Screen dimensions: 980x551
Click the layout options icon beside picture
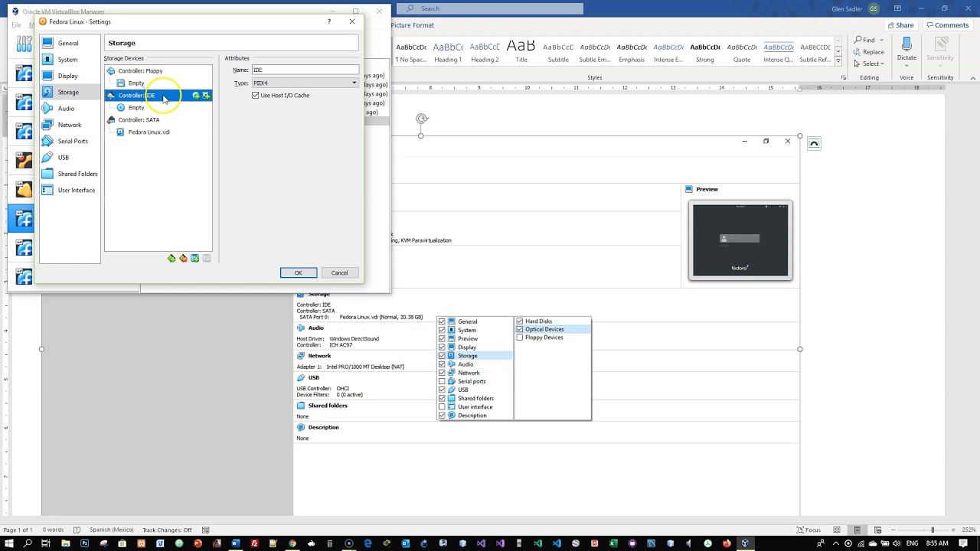[814, 143]
